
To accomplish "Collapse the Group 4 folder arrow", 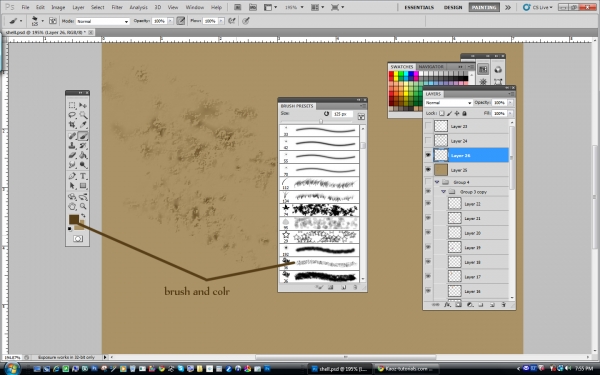I will click(437, 182).
